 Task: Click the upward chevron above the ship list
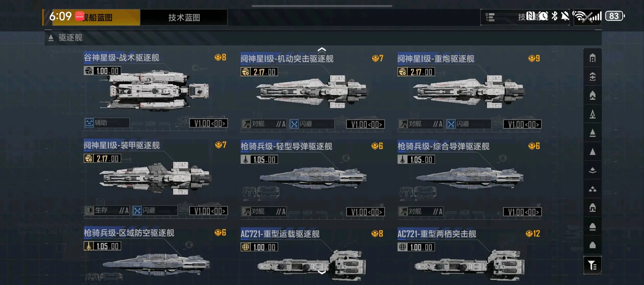[x=321, y=50]
